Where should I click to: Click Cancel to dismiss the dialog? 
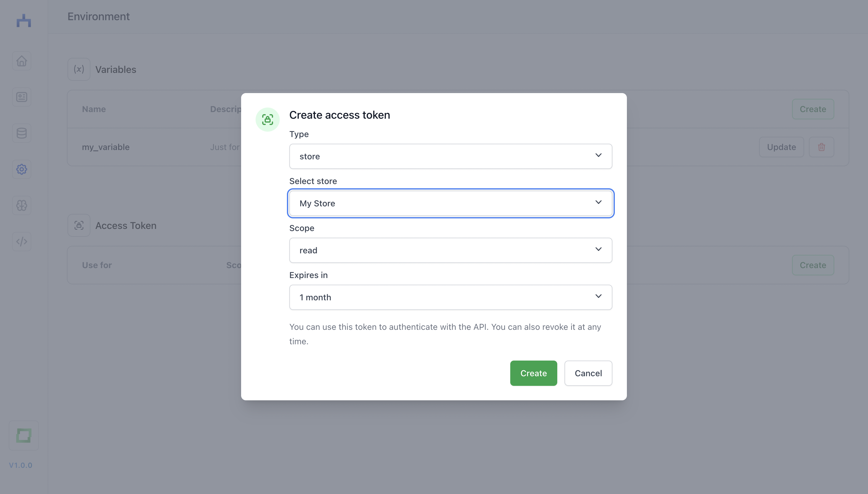coord(588,373)
